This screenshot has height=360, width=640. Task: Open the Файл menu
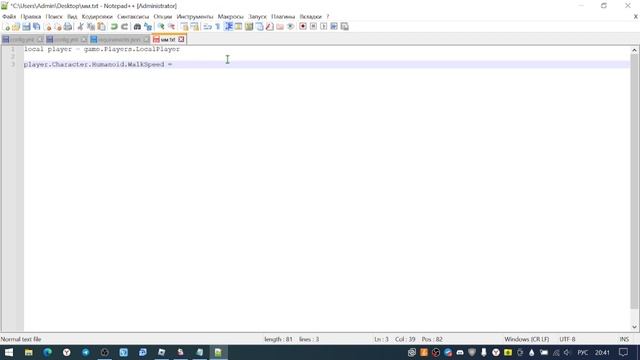9,17
